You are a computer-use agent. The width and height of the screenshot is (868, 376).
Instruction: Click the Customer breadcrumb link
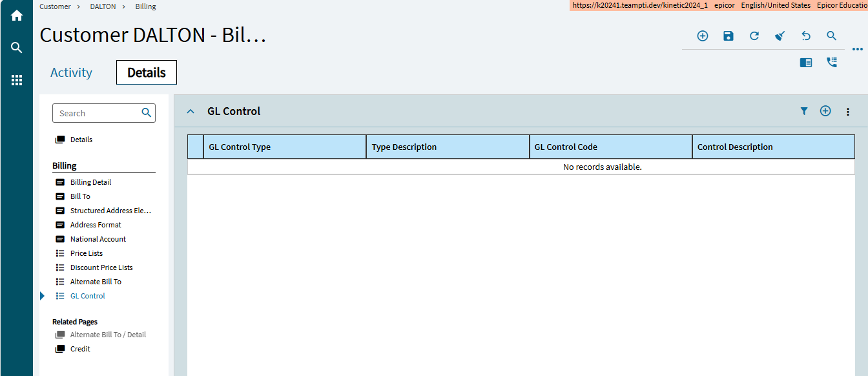tap(55, 6)
